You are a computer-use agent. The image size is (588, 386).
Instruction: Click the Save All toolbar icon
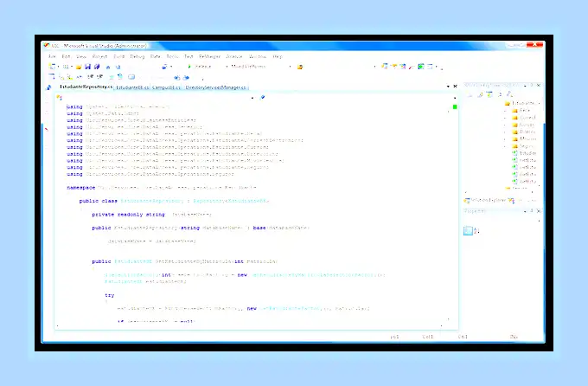(97, 67)
